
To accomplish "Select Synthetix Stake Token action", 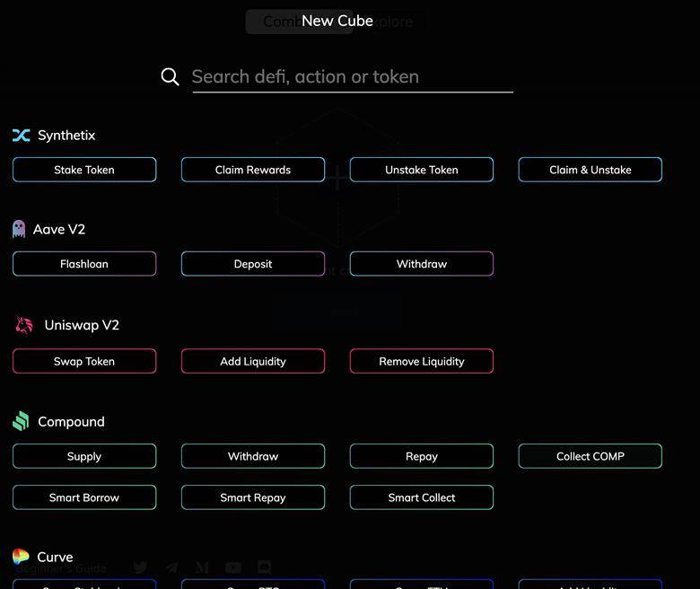I will pos(84,170).
